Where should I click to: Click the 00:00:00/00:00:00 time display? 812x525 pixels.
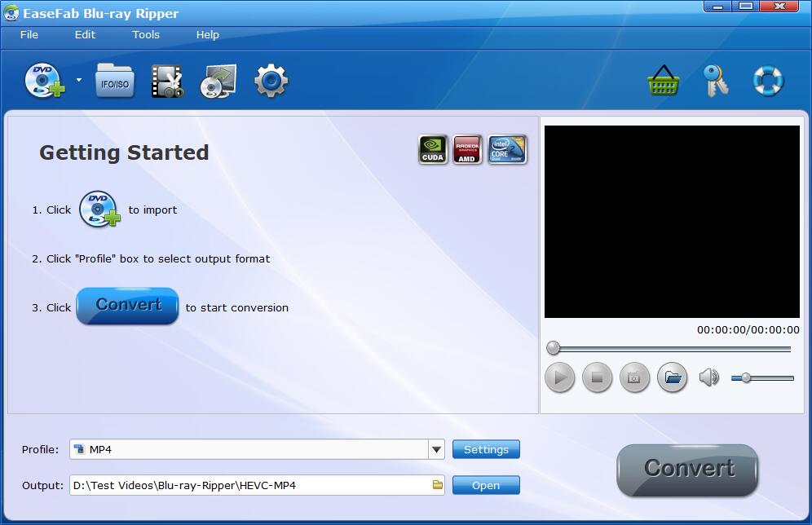(748, 330)
